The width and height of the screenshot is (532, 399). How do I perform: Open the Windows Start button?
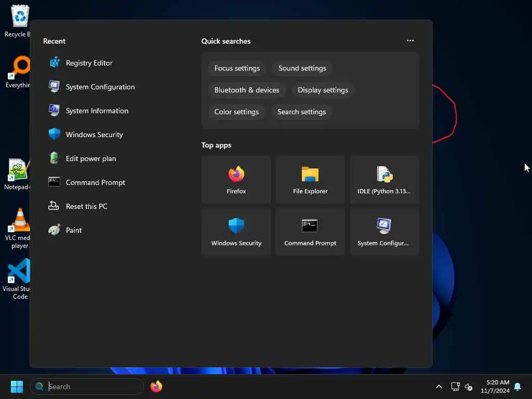(17, 387)
